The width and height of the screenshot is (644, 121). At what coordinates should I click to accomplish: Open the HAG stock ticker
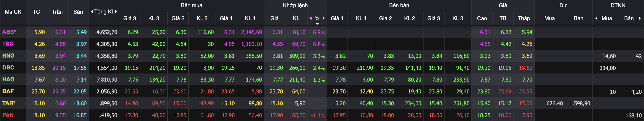tap(8, 79)
